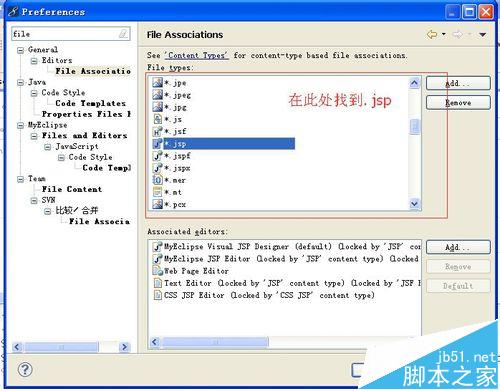Image resolution: width=500 pixels, height=391 pixels.
Task: Close the Preferences window
Action: tap(486, 12)
